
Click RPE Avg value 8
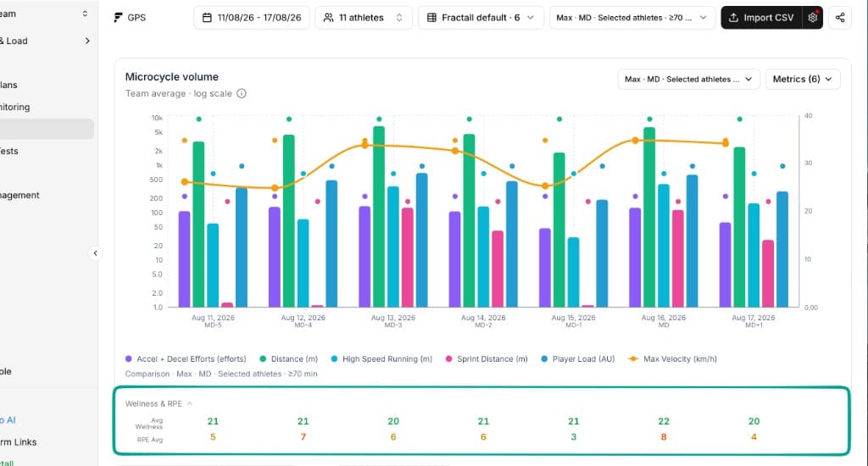[664, 436]
